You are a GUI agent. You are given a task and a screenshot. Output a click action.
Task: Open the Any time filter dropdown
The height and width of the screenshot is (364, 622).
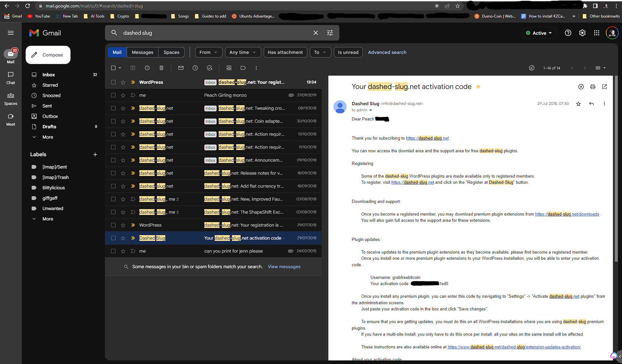pyautogui.click(x=243, y=52)
